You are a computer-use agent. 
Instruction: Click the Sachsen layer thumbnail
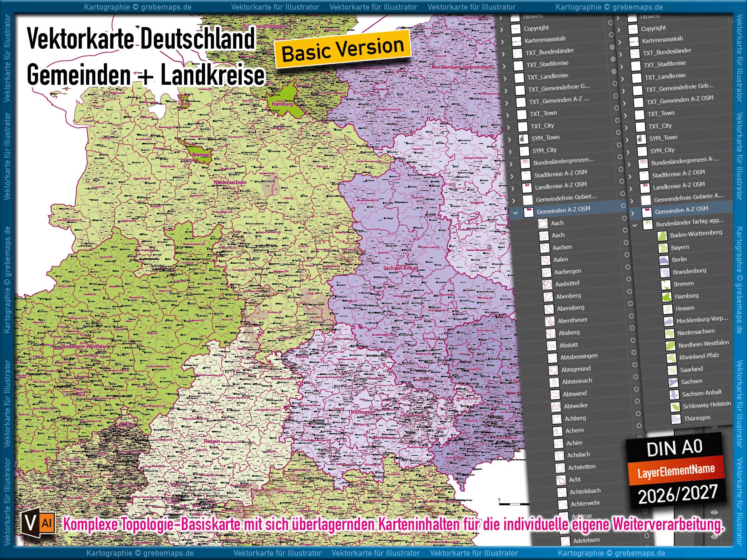673,383
